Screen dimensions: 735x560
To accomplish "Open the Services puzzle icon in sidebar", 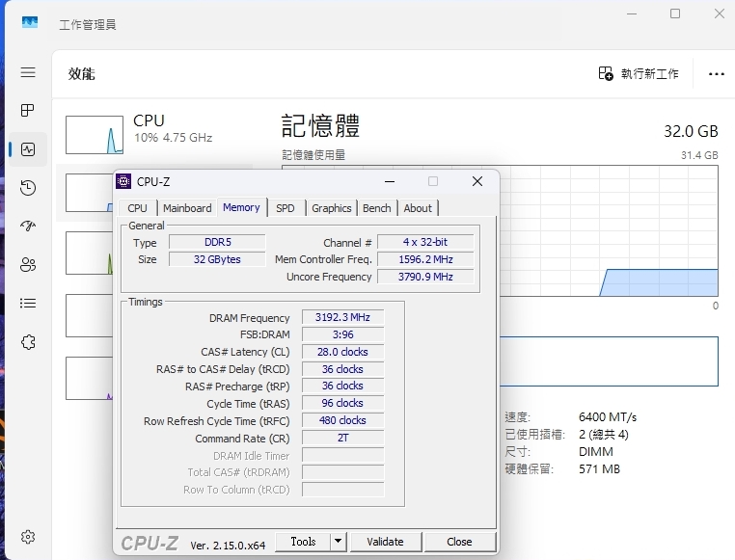I will pyautogui.click(x=28, y=342).
